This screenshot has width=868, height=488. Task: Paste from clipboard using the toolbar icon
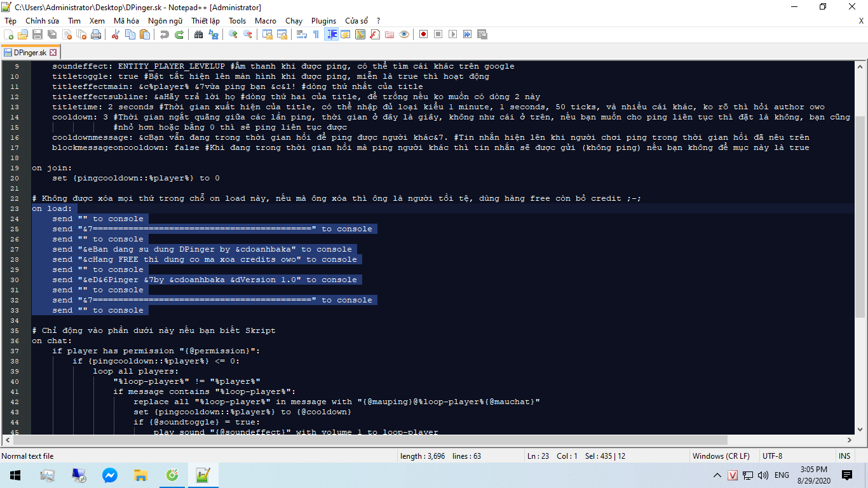point(144,34)
